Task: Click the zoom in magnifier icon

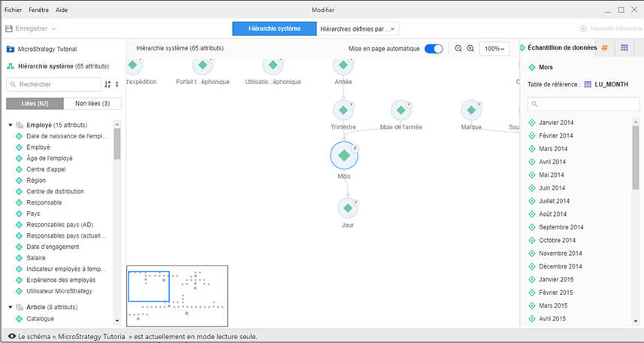Action: (x=470, y=48)
